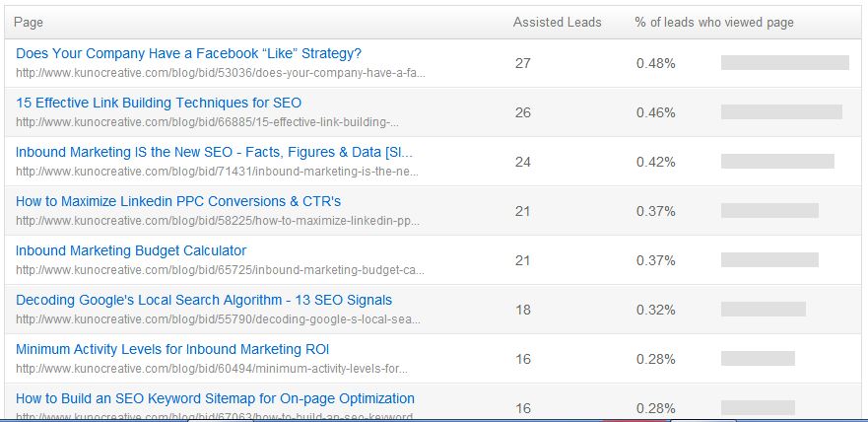Click the percentage bar in the Decoding Google's row
This screenshot has width=868, height=422.
click(763, 310)
